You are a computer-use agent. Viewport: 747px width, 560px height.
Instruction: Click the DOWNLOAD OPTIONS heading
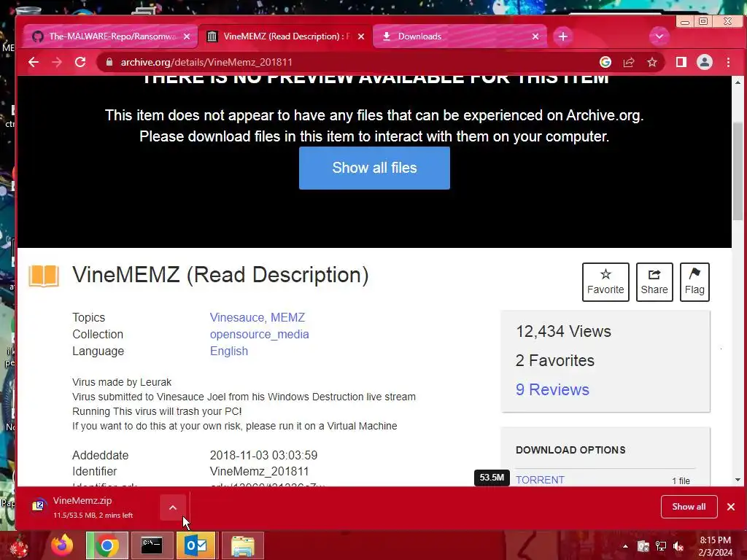[x=570, y=450]
